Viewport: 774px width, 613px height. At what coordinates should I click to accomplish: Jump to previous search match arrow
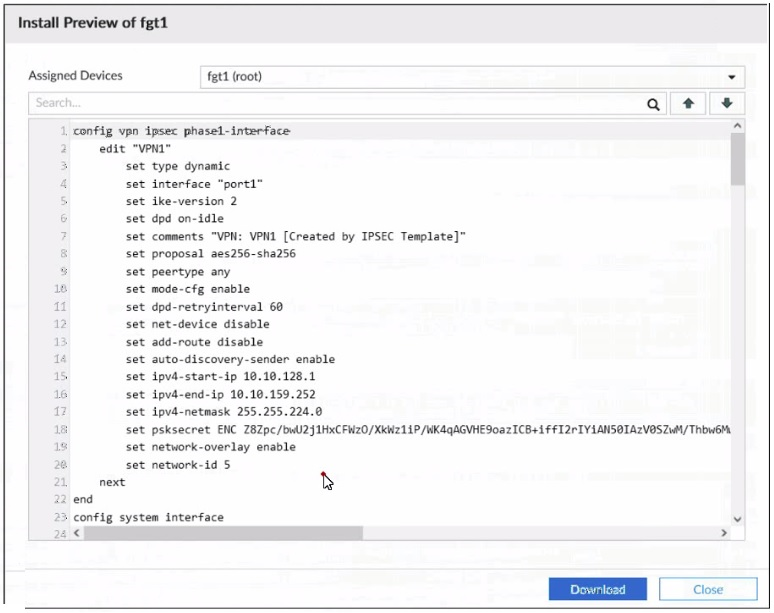pyautogui.click(x=689, y=103)
